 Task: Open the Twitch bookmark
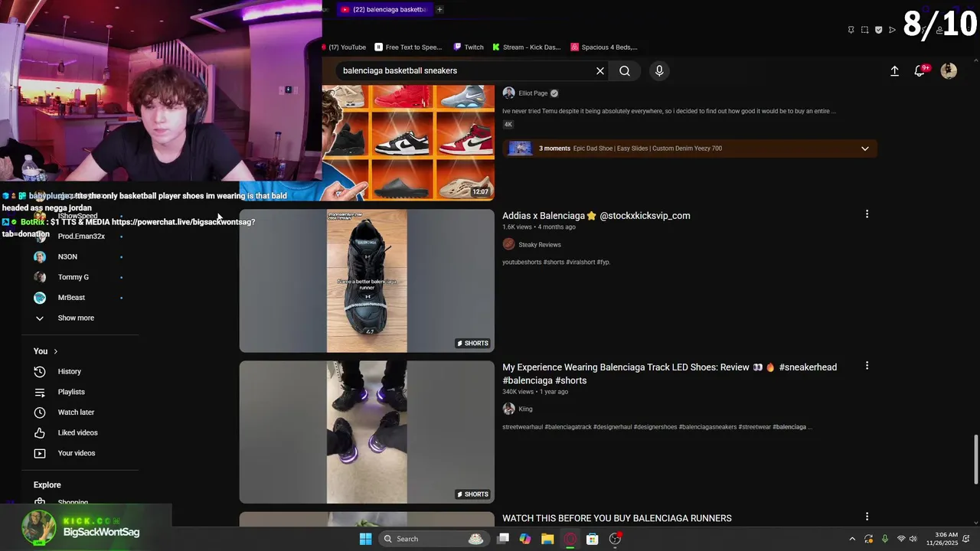(469, 47)
